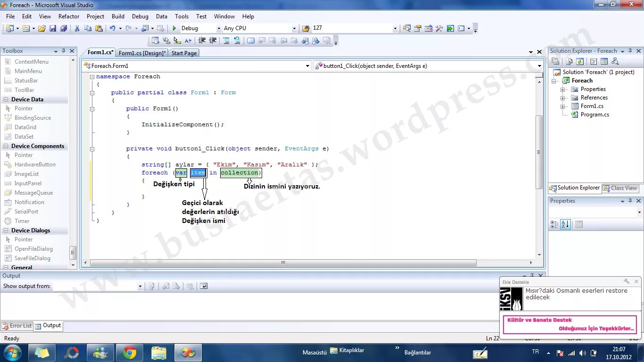
Task: Toggle Word Wrap icon in Output toolbar
Action: (x=203, y=286)
